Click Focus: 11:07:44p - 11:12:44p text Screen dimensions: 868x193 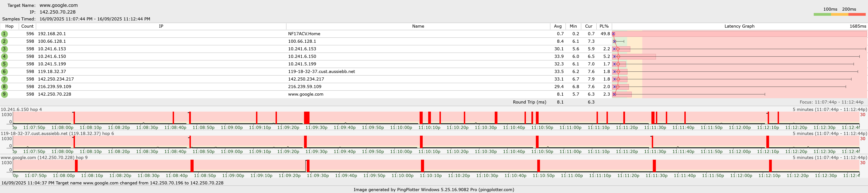831,102
